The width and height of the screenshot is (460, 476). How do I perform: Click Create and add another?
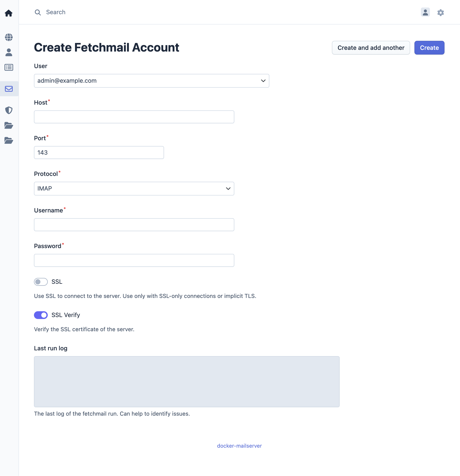tap(371, 48)
